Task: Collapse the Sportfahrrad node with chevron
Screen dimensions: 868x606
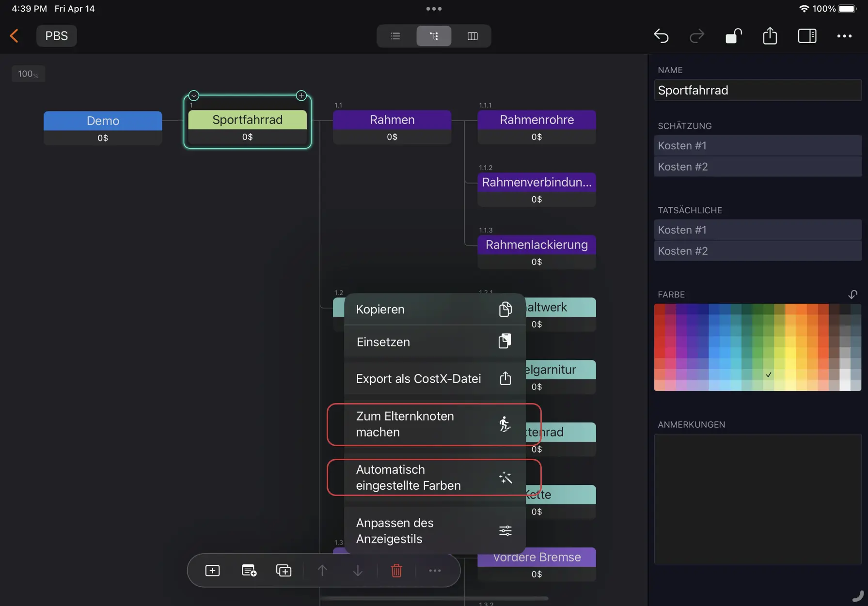Action: tap(194, 95)
